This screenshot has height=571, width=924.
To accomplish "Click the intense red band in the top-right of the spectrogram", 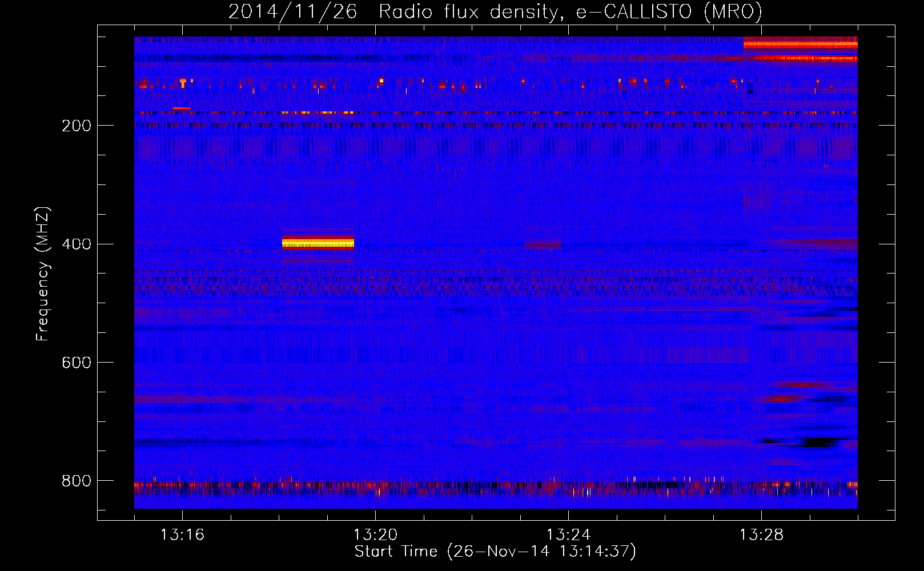I will [x=800, y=44].
